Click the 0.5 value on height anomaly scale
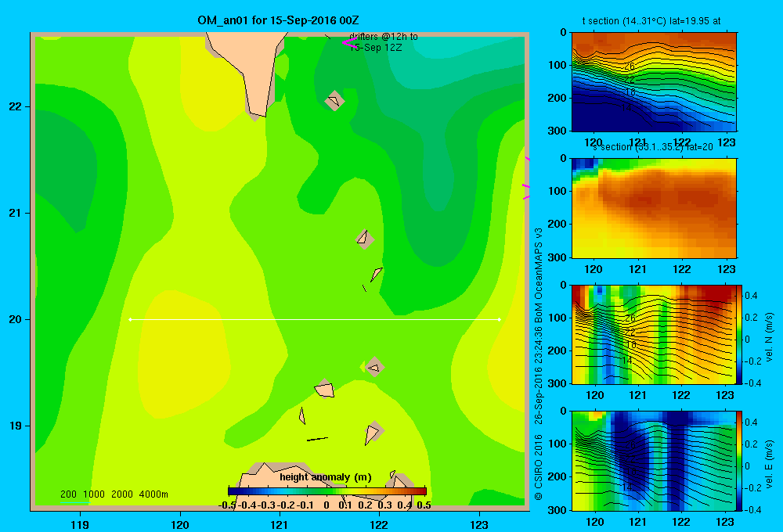 424,505
